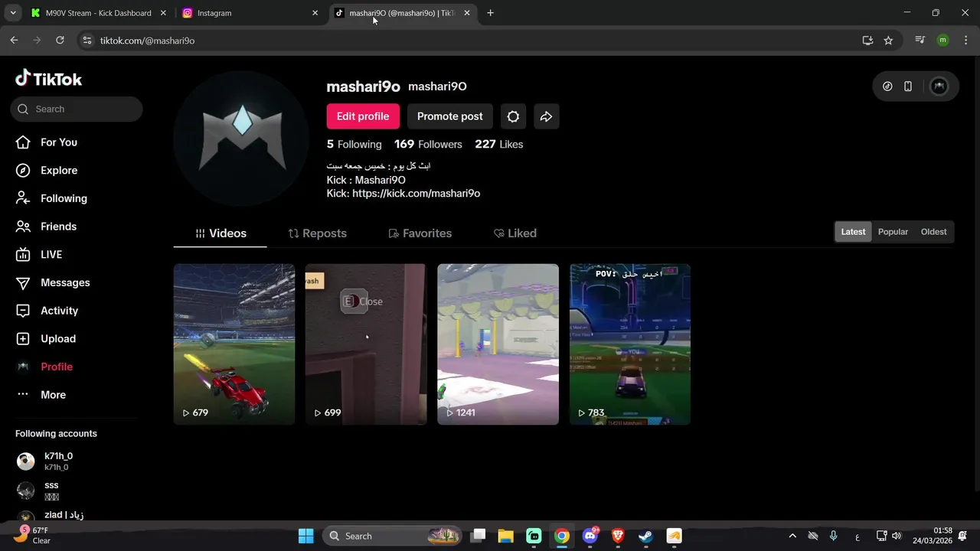This screenshot has width=980, height=551.
Task: Reload the TikTok page
Action: pos(60,41)
